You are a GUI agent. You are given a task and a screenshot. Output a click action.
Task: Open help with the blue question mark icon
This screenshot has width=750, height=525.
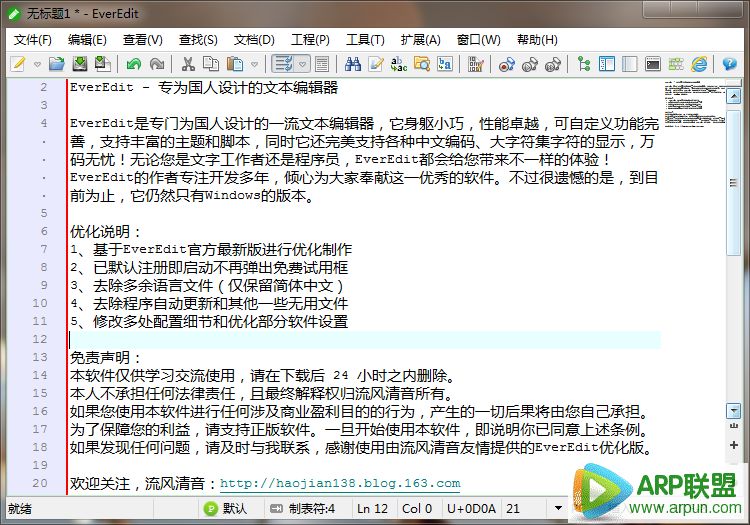729,64
